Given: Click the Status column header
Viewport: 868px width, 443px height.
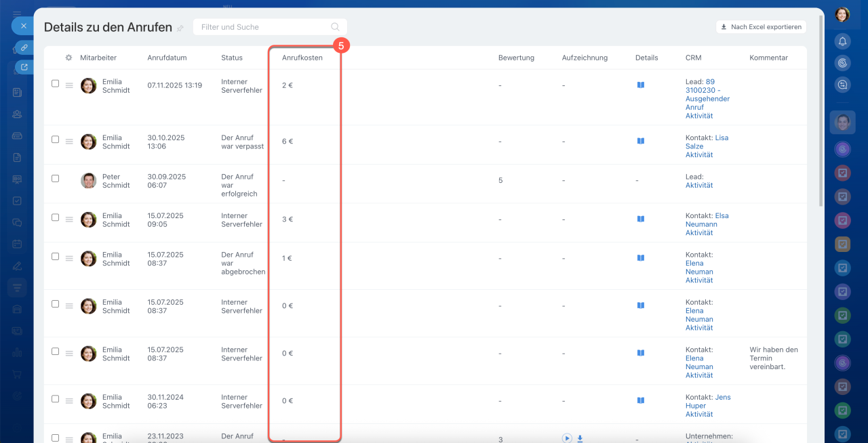Looking at the screenshot, I should pyautogui.click(x=232, y=58).
